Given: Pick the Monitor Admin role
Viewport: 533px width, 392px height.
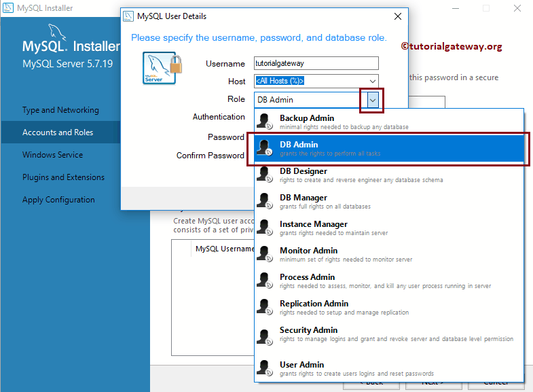Looking at the screenshot, I should coord(389,255).
